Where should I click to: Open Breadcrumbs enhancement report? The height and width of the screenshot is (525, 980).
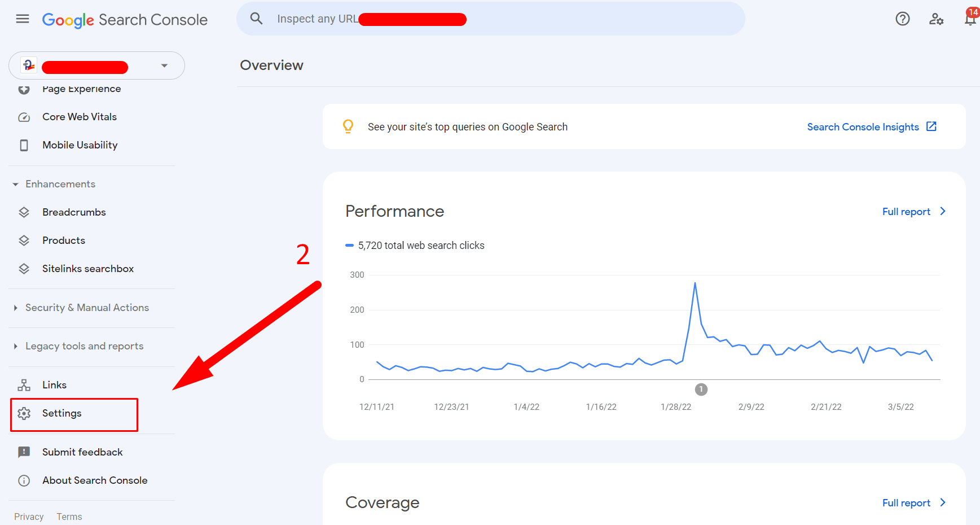pyautogui.click(x=74, y=212)
